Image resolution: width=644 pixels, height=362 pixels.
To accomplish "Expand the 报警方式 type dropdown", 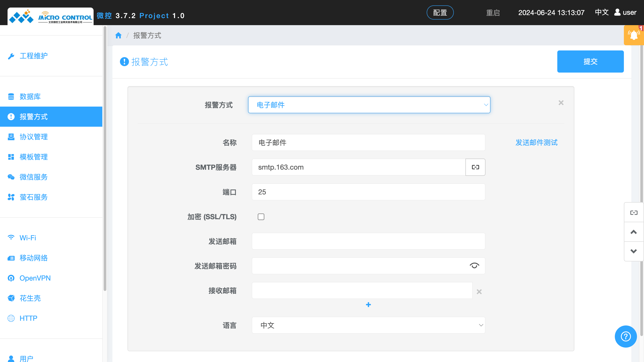I will (x=369, y=105).
